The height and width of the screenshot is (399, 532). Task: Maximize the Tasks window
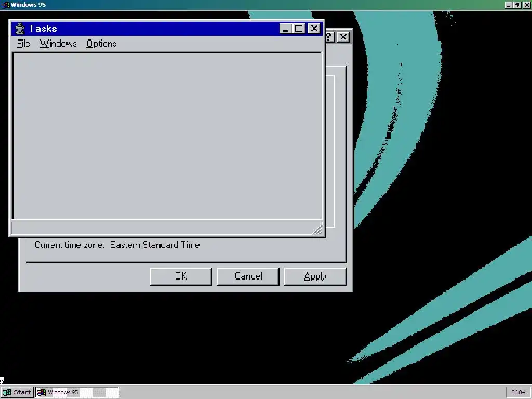click(299, 29)
